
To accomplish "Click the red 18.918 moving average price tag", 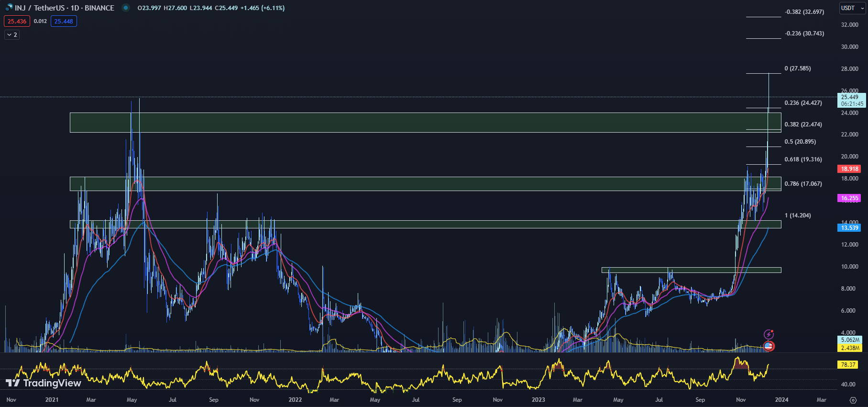I will (849, 169).
